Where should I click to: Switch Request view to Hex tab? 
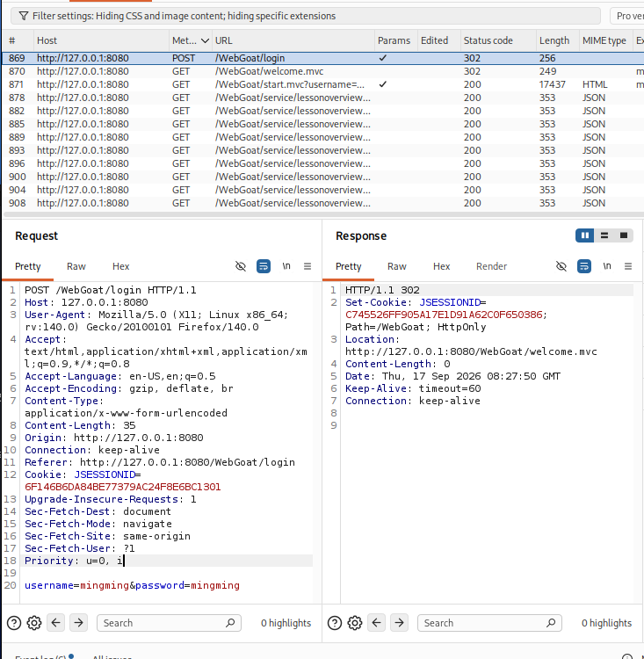click(121, 266)
